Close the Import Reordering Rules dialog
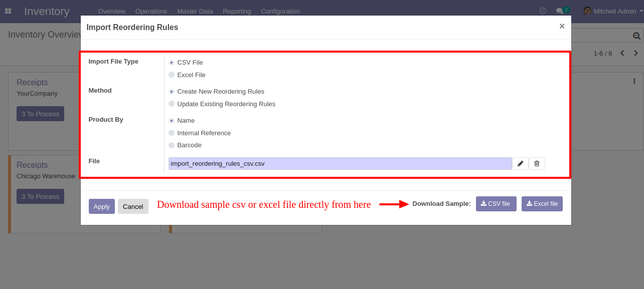The height and width of the screenshot is (289, 644). [562, 26]
